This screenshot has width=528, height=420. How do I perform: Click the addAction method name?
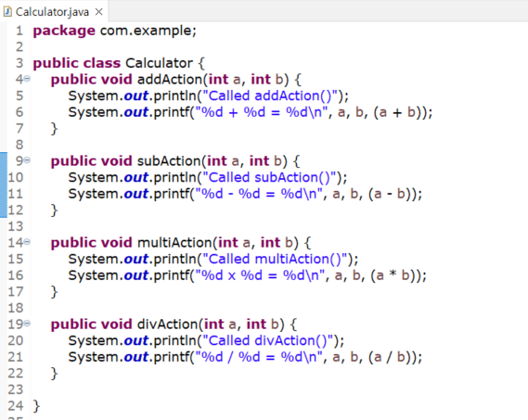[x=170, y=80]
